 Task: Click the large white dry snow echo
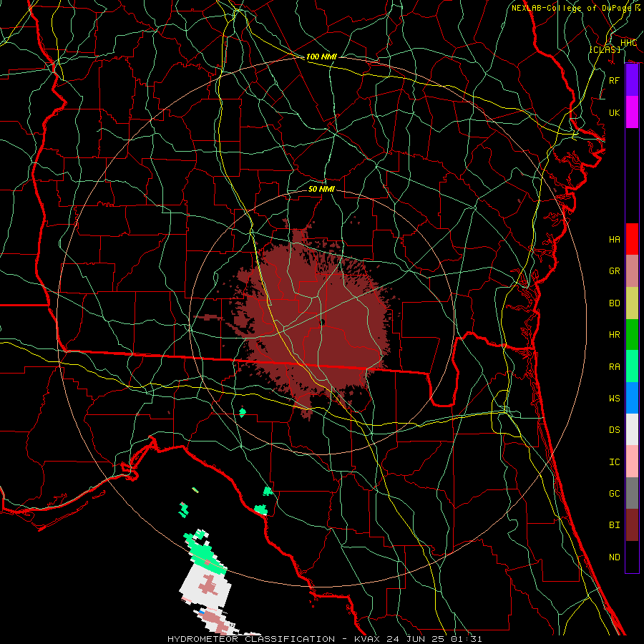tap(205, 585)
